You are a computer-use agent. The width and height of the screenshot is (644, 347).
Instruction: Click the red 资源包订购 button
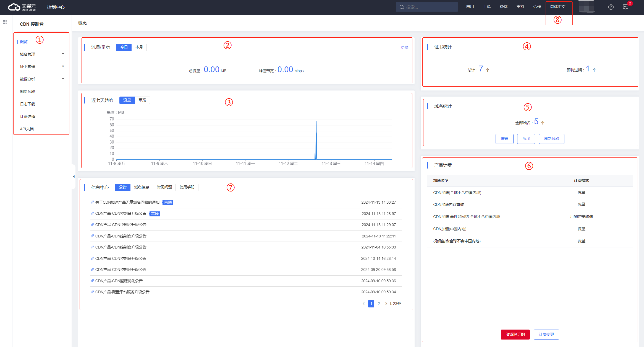click(515, 334)
